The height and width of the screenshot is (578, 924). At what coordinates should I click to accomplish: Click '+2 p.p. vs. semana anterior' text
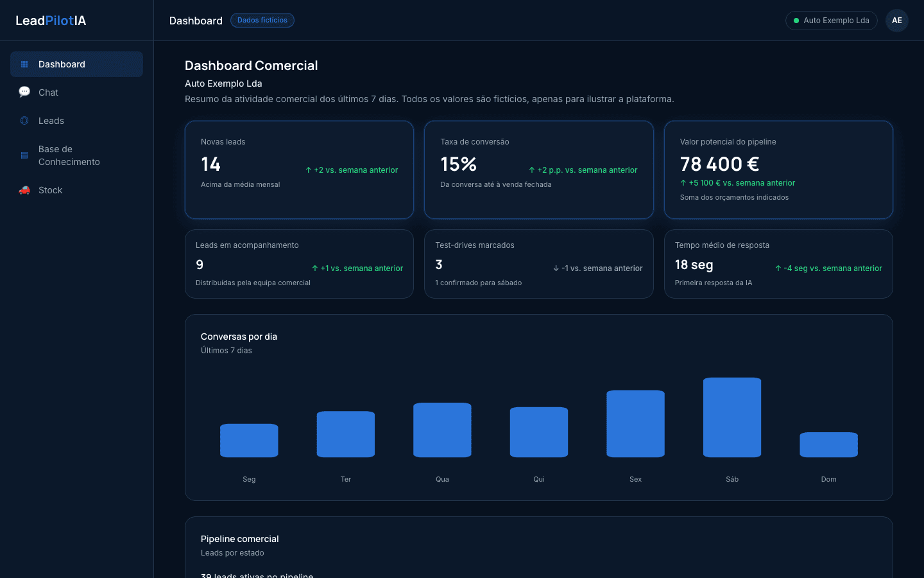point(587,170)
